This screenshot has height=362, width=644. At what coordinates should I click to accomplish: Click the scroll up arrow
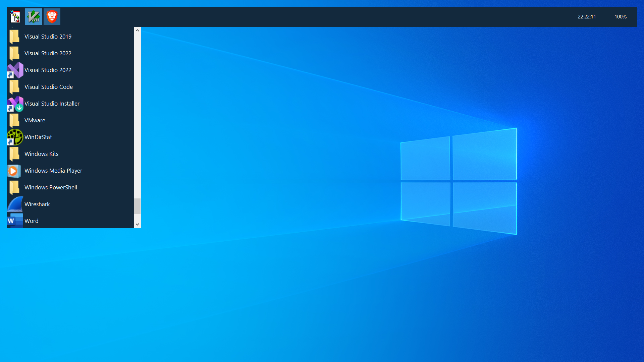tap(137, 30)
